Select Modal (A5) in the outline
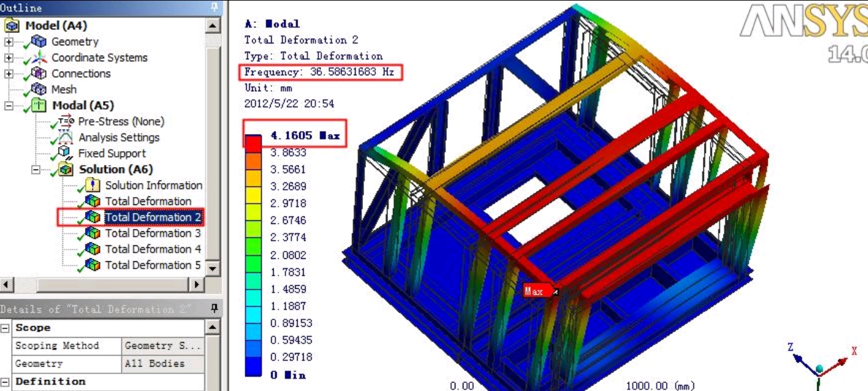 [83, 105]
